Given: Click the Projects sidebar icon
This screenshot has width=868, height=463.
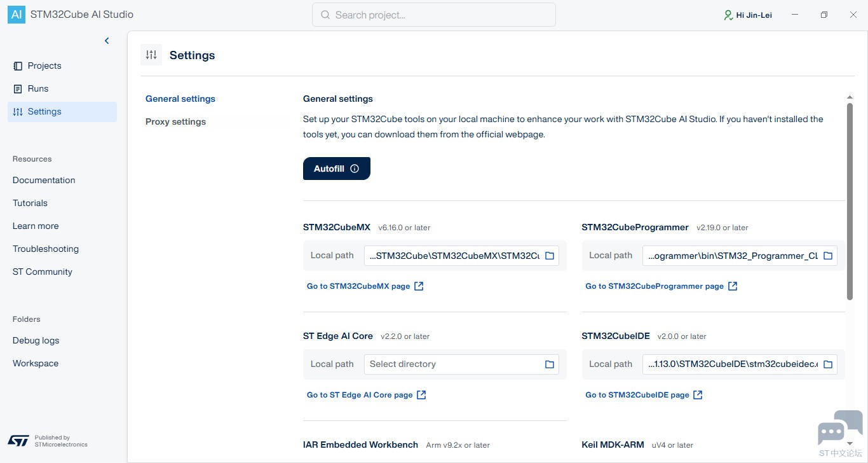Looking at the screenshot, I should click(x=18, y=66).
